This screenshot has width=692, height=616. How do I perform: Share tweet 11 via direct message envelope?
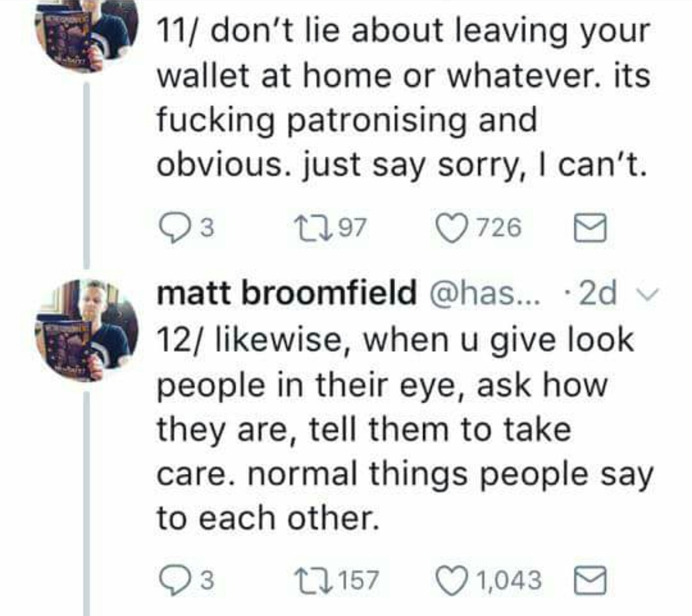tap(590, 228)
